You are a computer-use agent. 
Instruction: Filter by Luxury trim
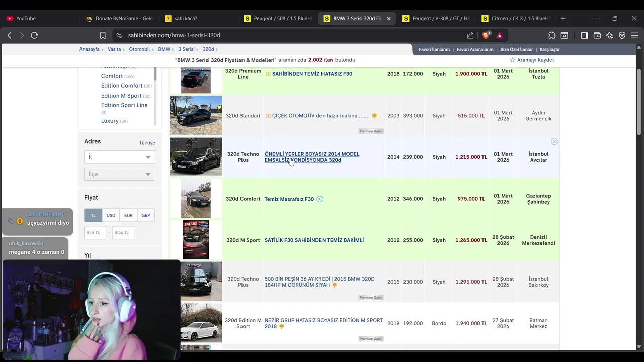tap(110, 121)
